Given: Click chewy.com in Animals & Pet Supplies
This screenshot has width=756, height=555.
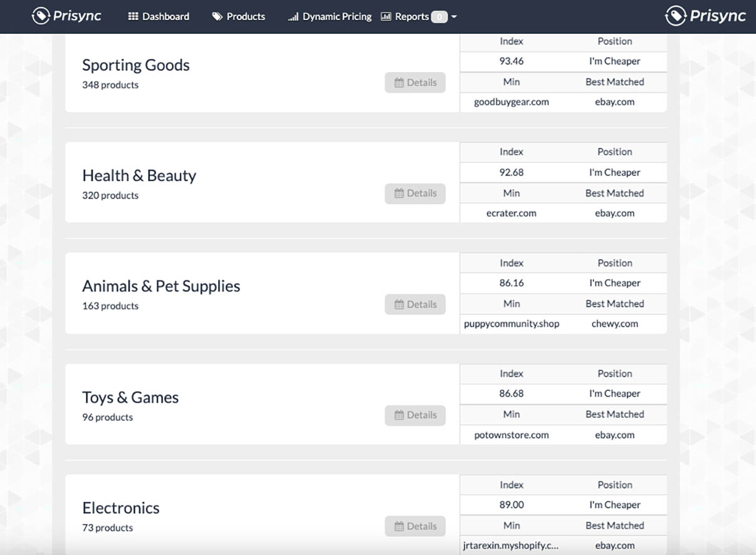Looking at the screenshot, I should [614, 324].
